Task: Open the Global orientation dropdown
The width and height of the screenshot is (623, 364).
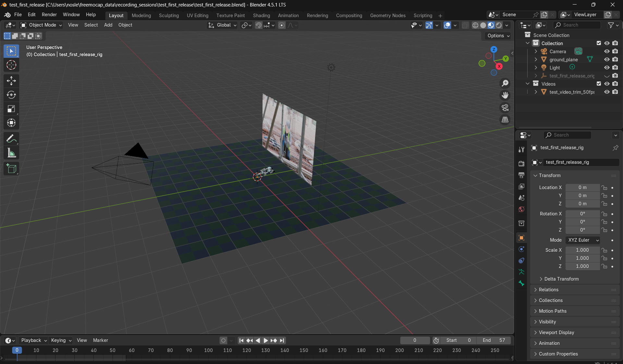Action: click(x=222, y=25)
